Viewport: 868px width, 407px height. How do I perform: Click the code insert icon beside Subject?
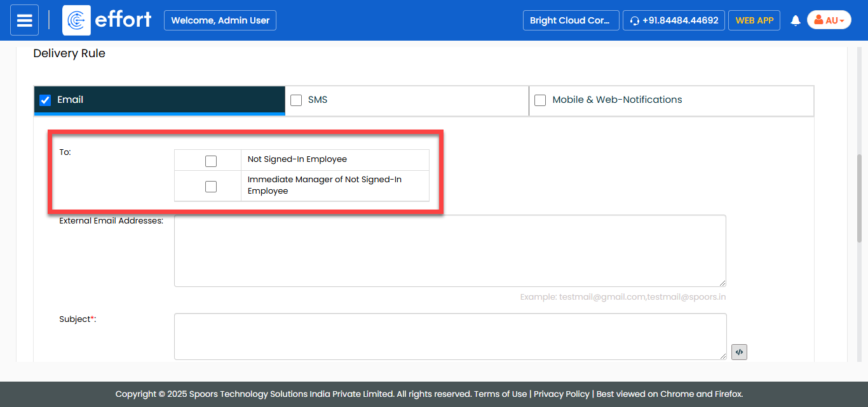739,352
